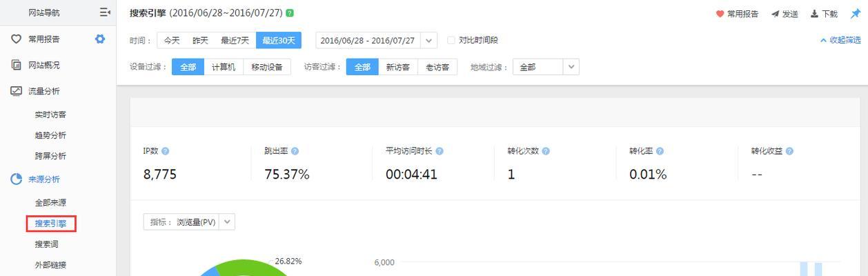This screenshot has height=276, width=868.
Task: Open 实时访客 in sidebar
Action: pyautogui.click(x=51, y=115)
